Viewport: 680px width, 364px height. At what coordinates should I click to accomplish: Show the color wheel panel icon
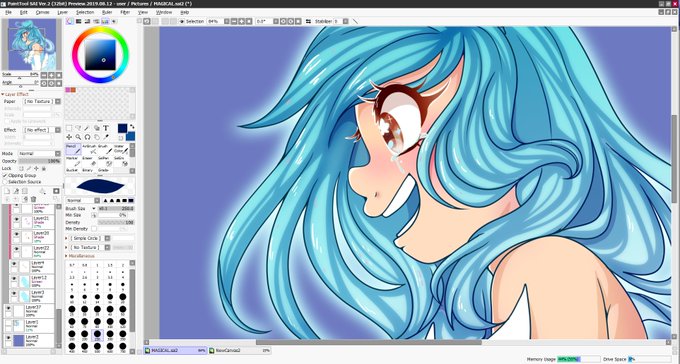pyautogui.click(x=70, y=21)
